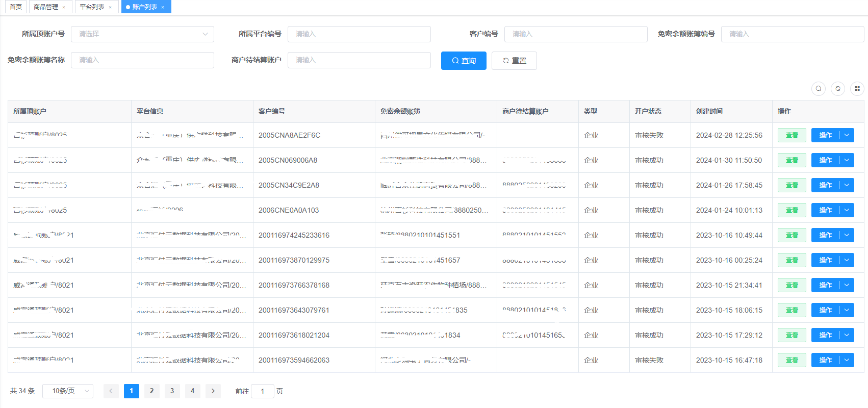This screenshot has height=408, width=868.
Task: Click 查看 for row 200116973766378168
Action: coord(792,285)
